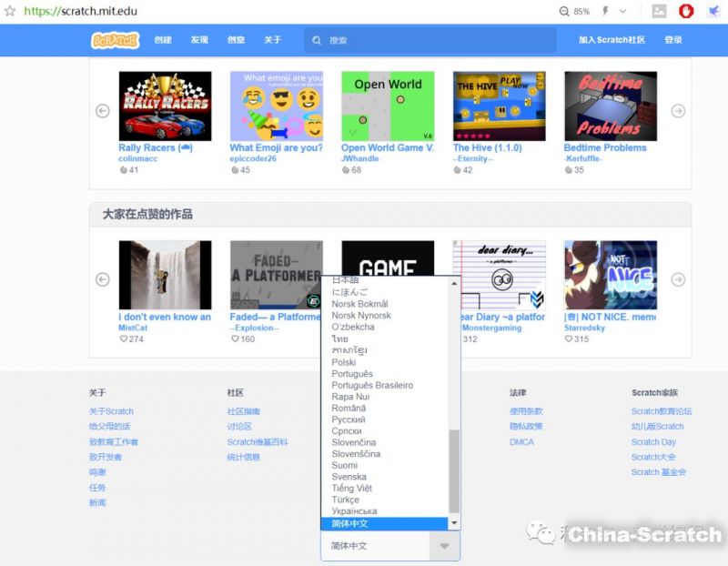Click the red shield extension icon
This screenshot has width=728, height=566.
(x=687, y=12)
